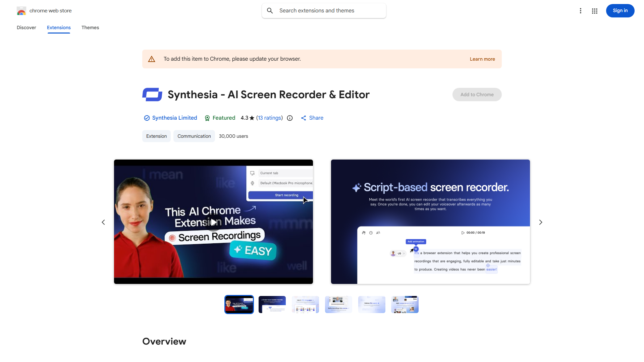The image size is (644, 362).
Task: Select the Script-based screen recorder thumbnail
Action: pyautogui.click(x=272, y=304)
